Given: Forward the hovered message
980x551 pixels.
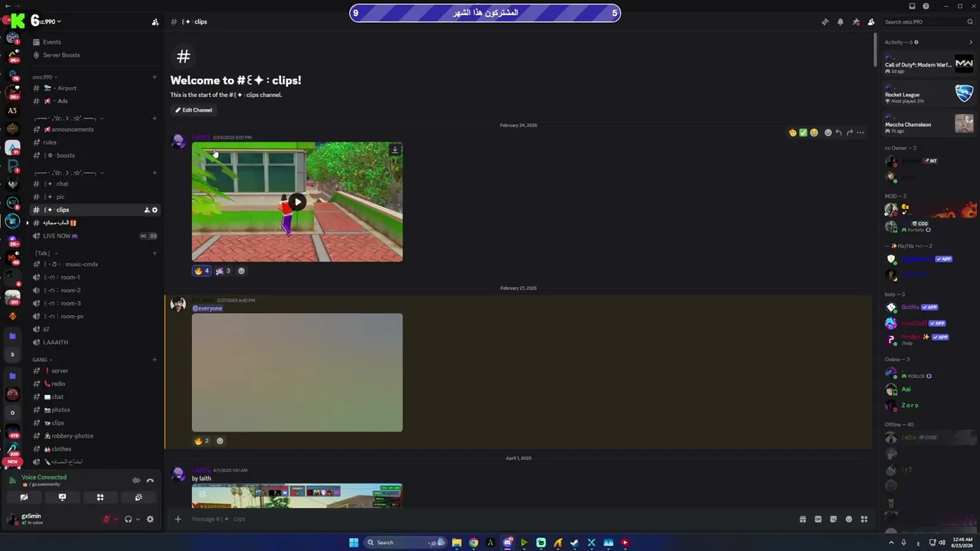Looking at the screenshot, I should tap(849, 132).
